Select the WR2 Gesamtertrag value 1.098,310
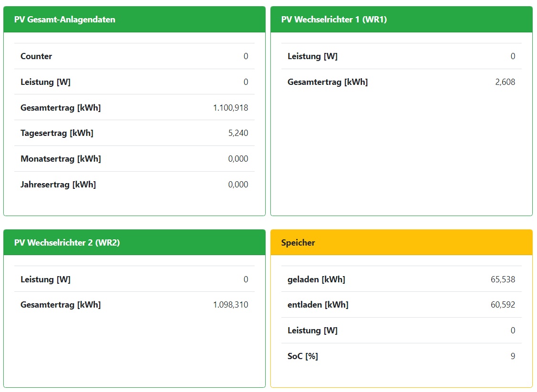 pyautogui.click(x=230, y=305)
